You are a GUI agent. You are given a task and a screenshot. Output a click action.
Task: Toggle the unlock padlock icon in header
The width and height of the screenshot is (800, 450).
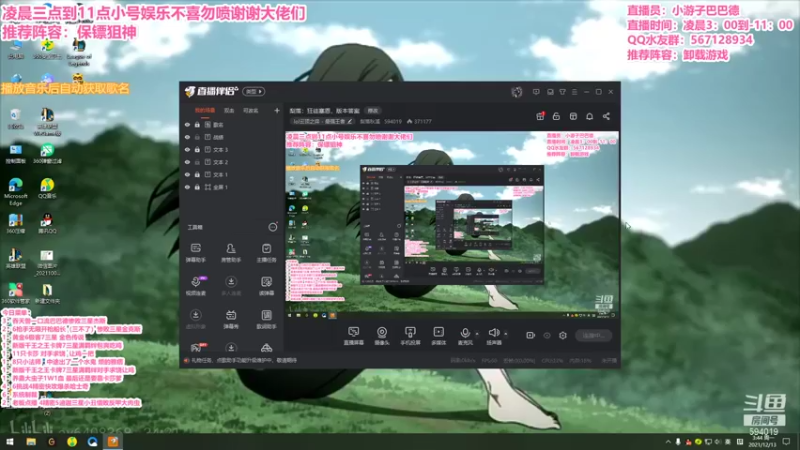pos(557,116)
